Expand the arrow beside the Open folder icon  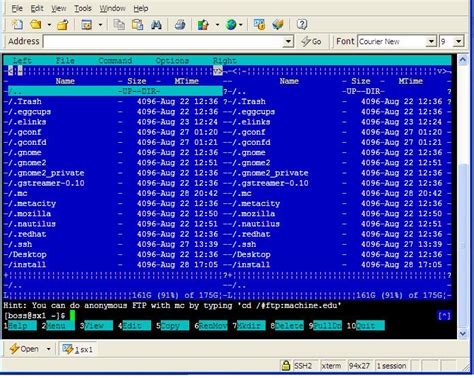(x=49, y=25)
